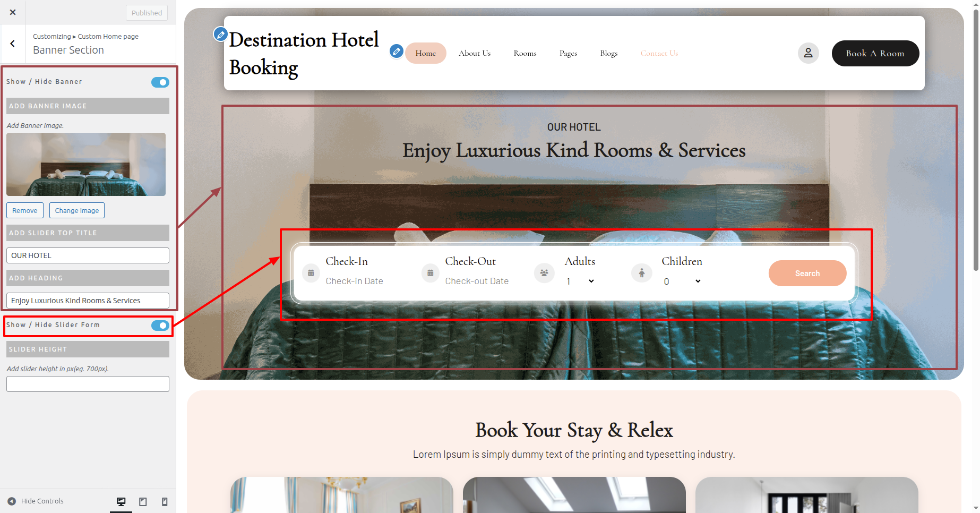Click the Check-In calendar icon
980x513 pixels.
pyautogui.click(x=311, y=273)
